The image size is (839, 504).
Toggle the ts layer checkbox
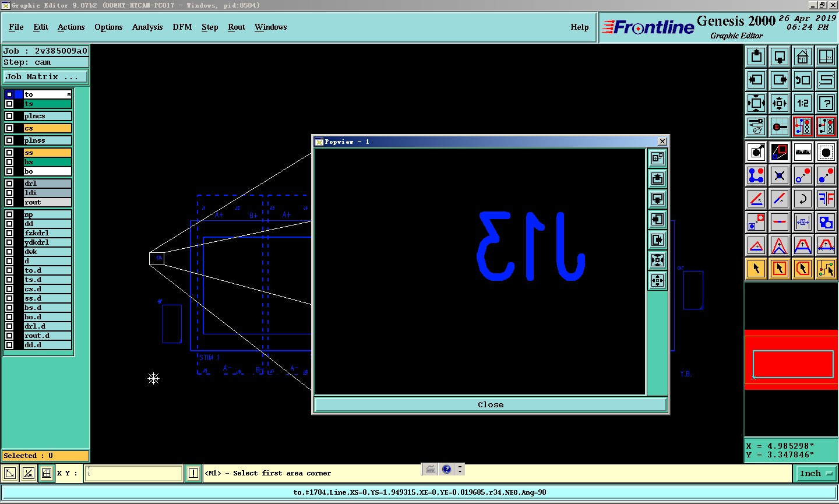pos(9,104)
